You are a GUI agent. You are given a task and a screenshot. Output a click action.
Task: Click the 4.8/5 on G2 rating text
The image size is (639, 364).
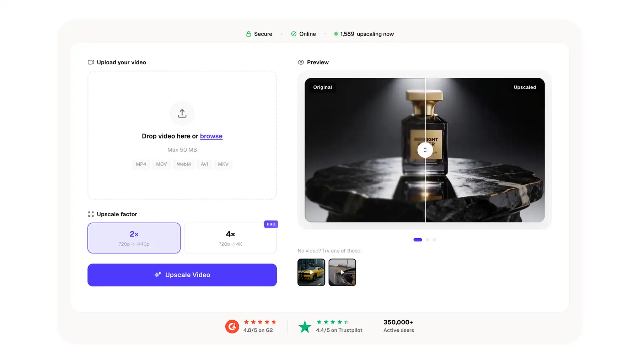(258, 330)
